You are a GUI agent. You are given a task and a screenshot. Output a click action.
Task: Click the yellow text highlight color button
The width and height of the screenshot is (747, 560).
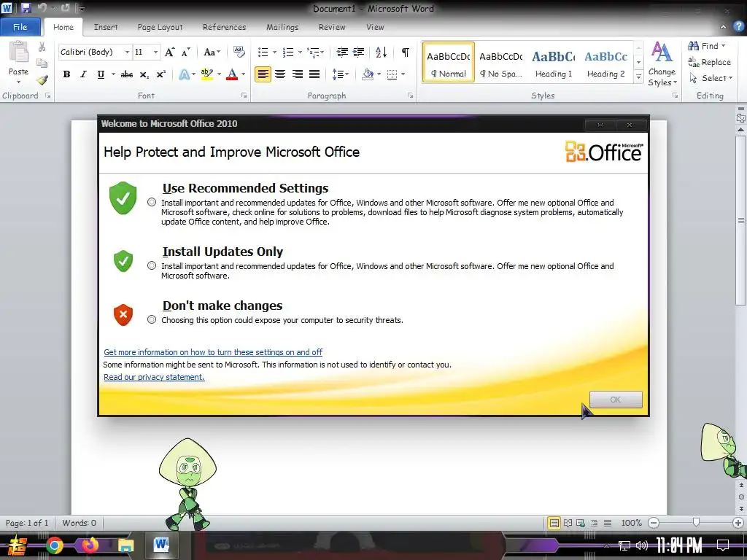pos(207,74)
